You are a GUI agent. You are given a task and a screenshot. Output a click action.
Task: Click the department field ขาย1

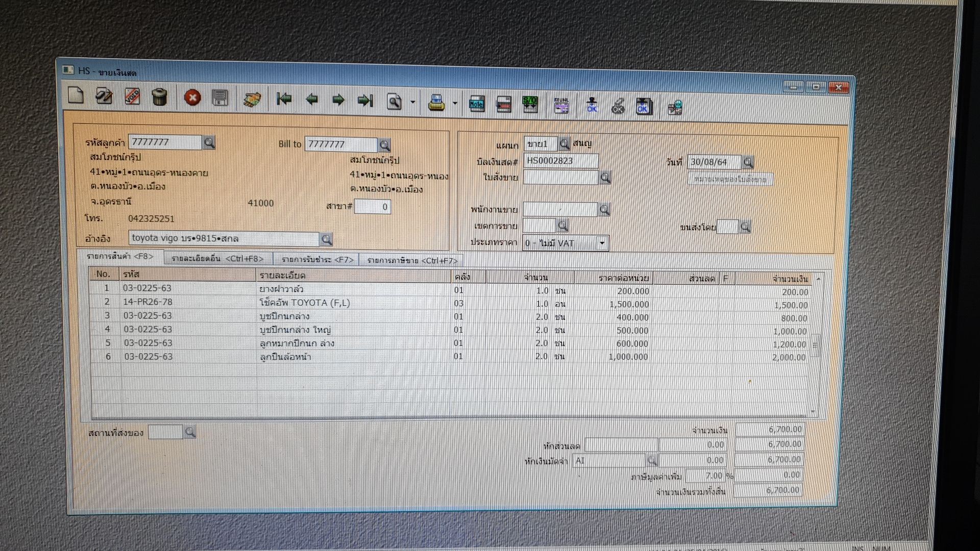pos(541,144)
